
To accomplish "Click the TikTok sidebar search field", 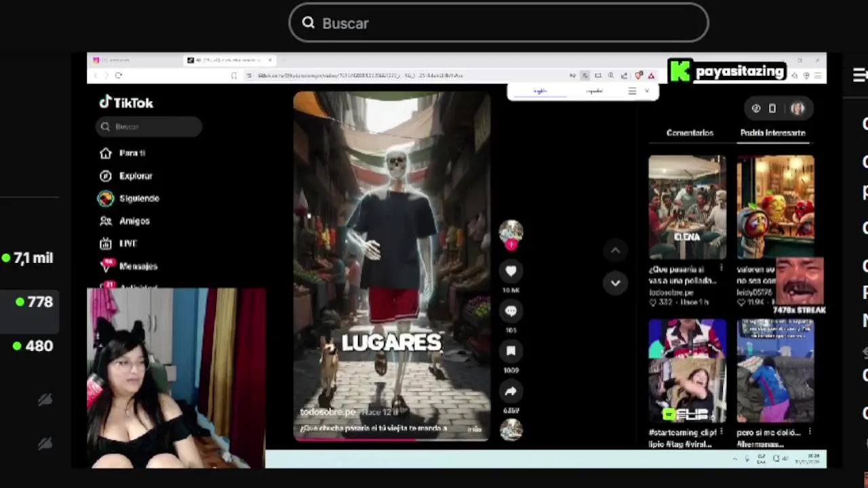I will pos(149,127).
